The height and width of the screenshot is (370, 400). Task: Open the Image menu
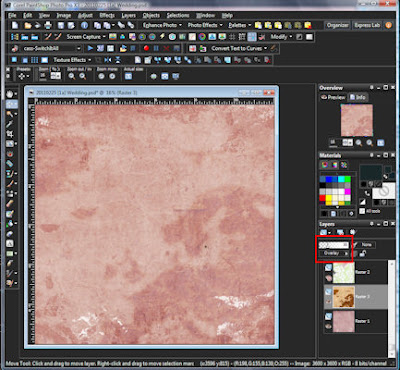point(63,15)
